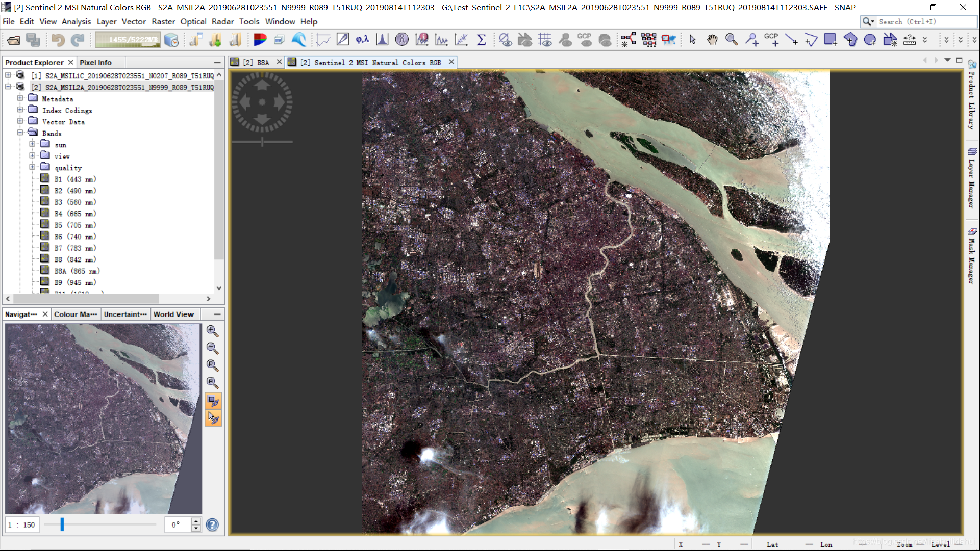Toggle synchronise cursor position

click(x=213, y=418)
